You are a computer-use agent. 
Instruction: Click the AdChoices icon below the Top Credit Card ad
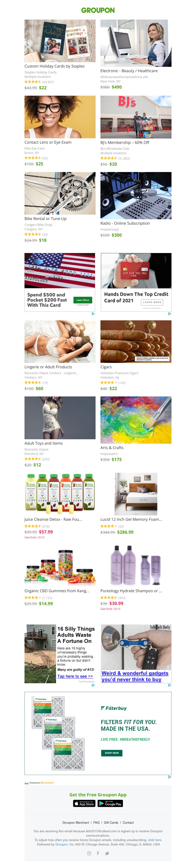(170, 314)
